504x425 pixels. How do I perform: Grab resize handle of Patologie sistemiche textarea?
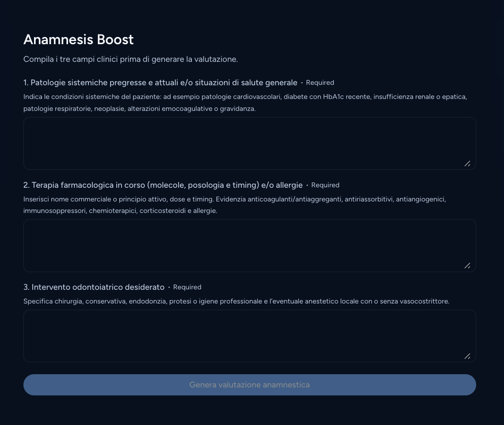point(467,164)
